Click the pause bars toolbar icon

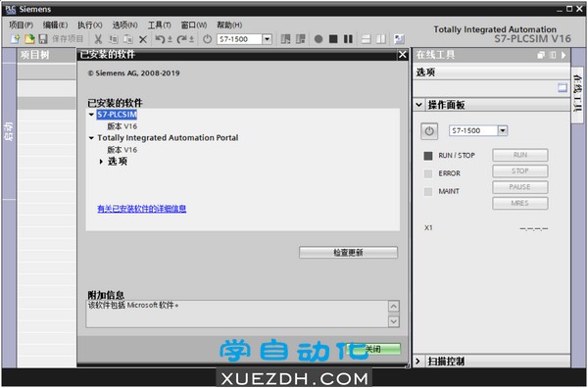[348, 39]
